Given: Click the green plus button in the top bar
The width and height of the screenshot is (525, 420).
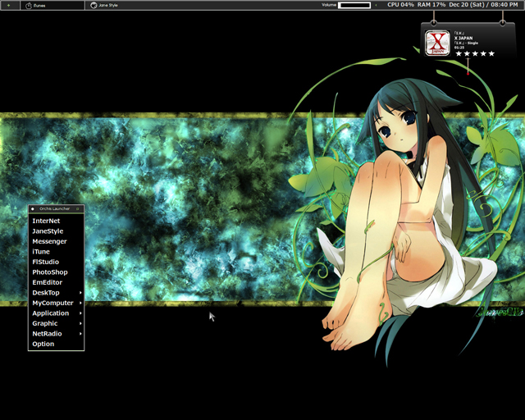Looking at the screenshot, I should pyautogui.click(x=8, y=6).
